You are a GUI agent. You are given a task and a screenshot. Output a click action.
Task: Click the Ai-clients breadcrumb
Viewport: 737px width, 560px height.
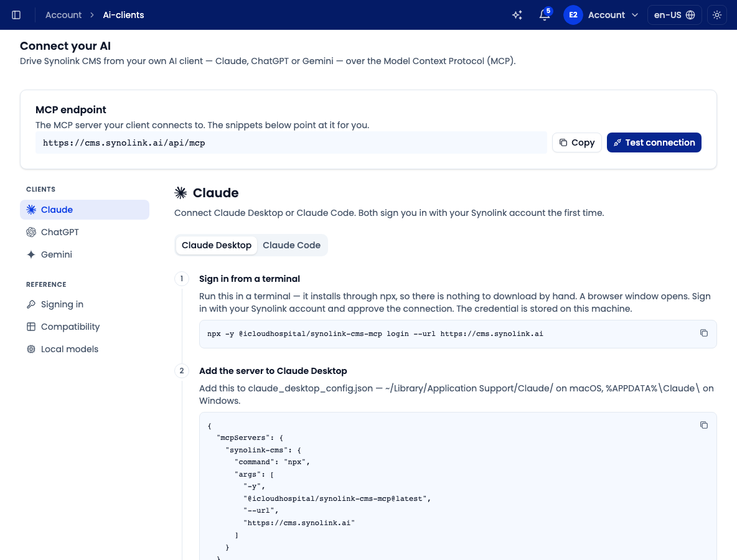coord(124,15)
